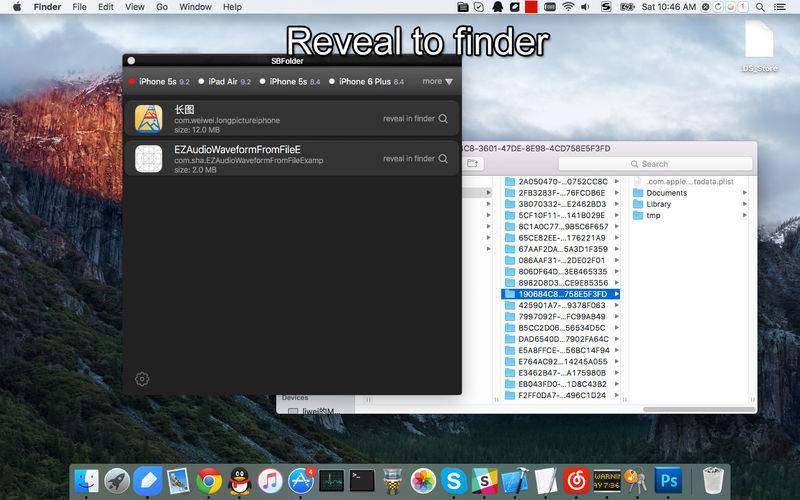800x500 pixels.
Task: Open the Window menu
Action: 195,7
